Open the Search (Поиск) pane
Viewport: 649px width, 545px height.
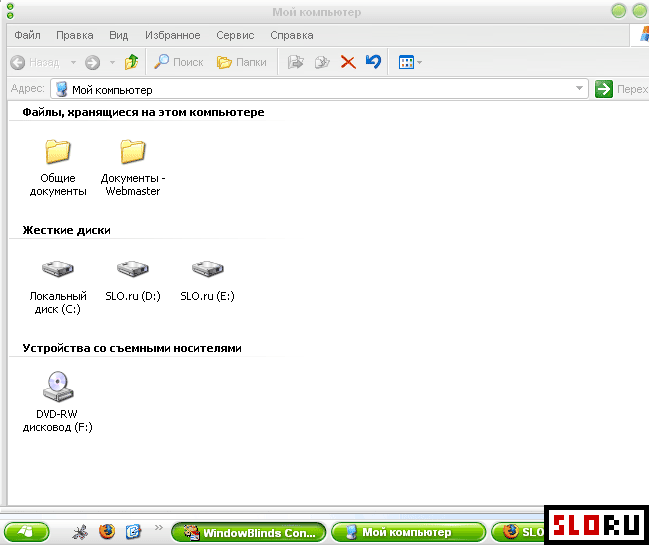tap(178, 62)
